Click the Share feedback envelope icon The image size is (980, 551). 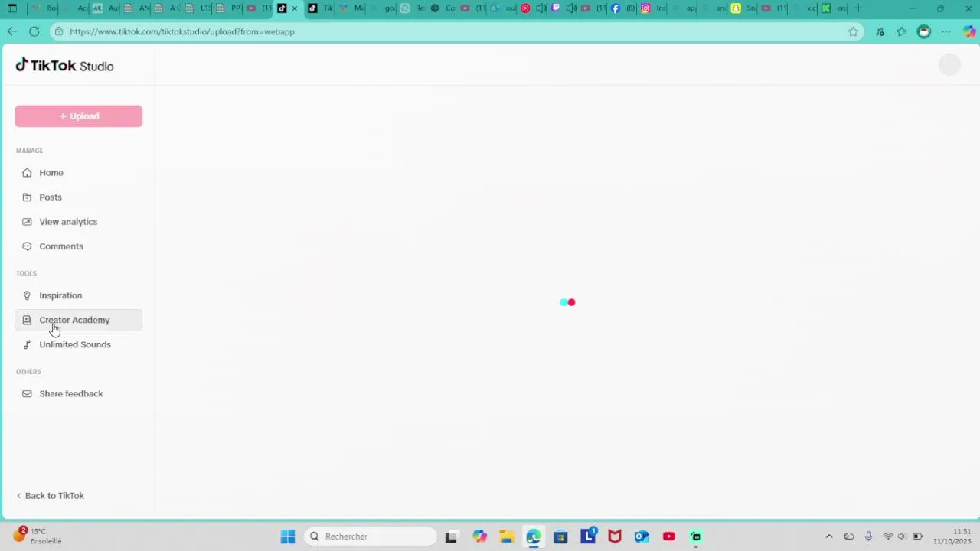(x=27, y=393)
